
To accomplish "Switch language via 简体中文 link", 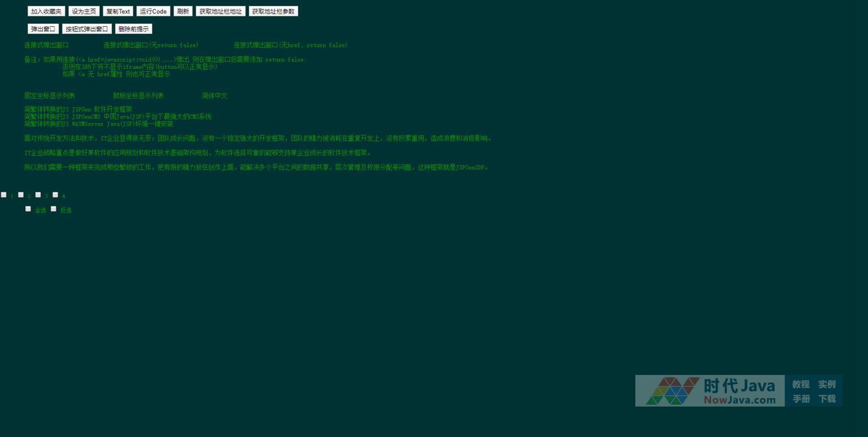I will click(x=214, y=96).
